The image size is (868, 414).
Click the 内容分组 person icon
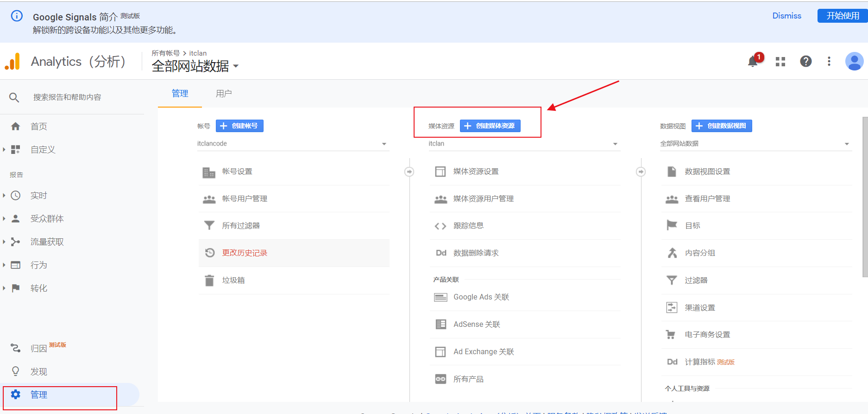coord(672,253)
